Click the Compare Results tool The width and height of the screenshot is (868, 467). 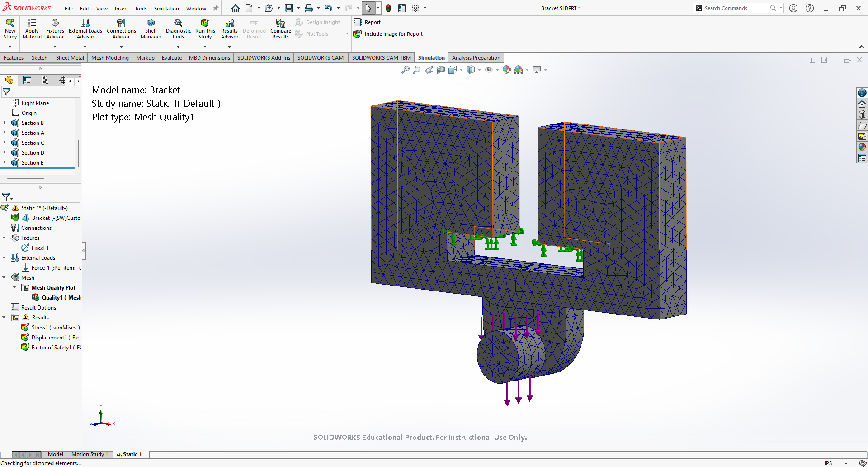click(x=280, y=29)
